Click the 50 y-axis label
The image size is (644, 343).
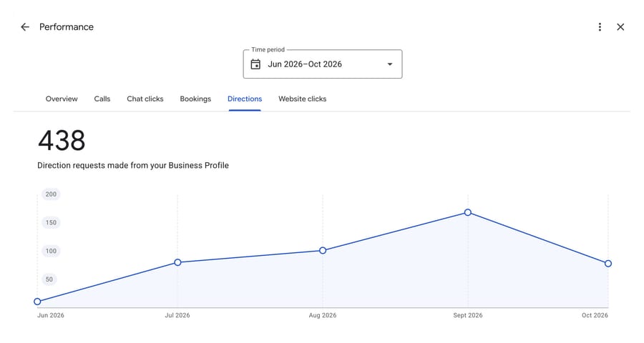coord(49,279)
